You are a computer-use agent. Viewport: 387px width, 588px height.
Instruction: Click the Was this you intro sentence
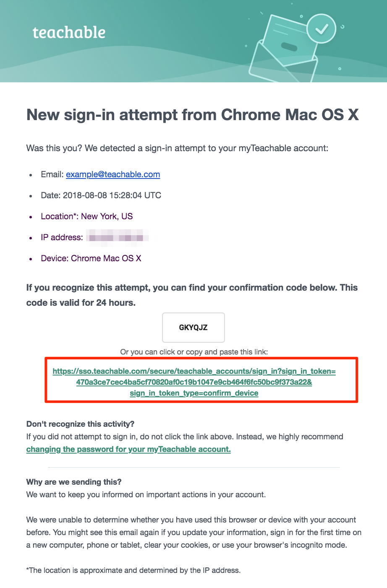click(177, 148)
